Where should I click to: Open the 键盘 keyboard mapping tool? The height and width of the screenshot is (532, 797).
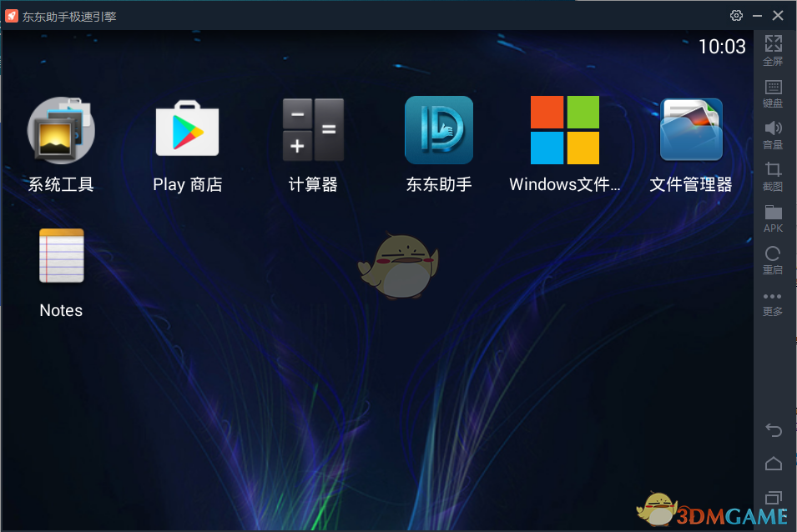(773, 93)
